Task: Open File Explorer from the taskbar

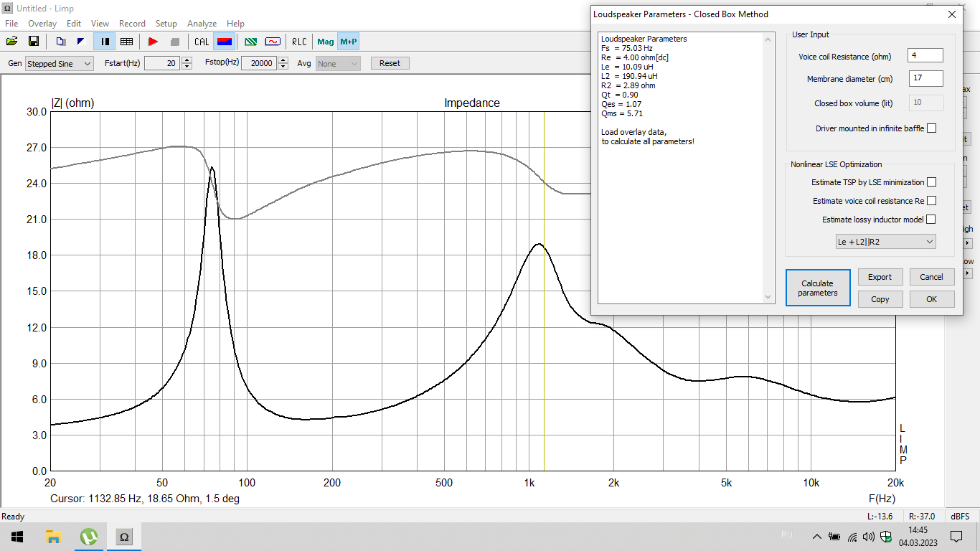Action: click(x=53, y=537)
